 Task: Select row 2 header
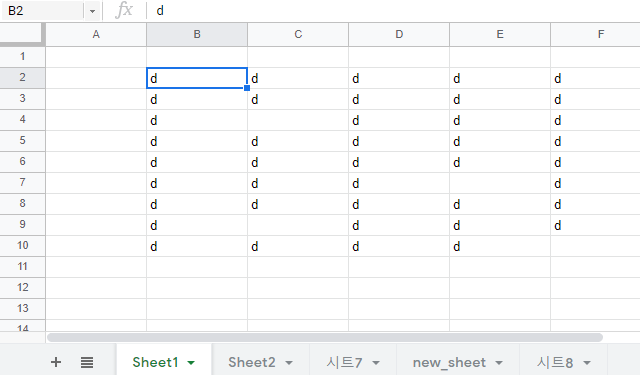click(x=22, y=78)
